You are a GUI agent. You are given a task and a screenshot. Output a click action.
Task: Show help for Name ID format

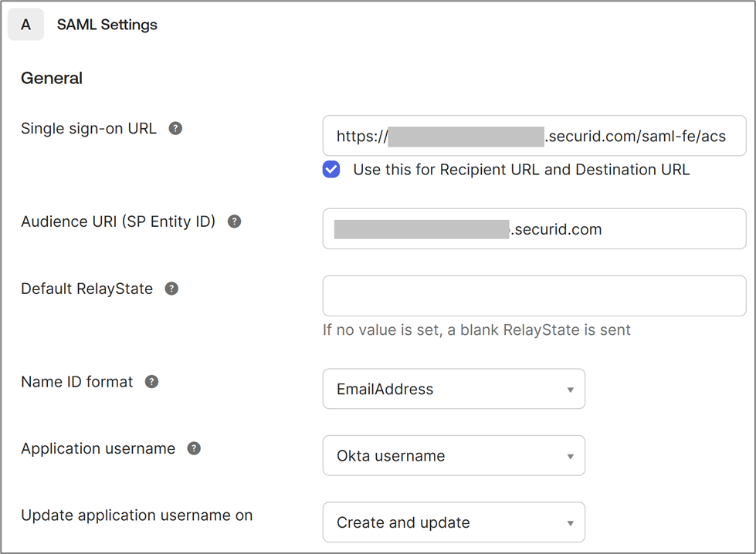click(x=152, y=382)
